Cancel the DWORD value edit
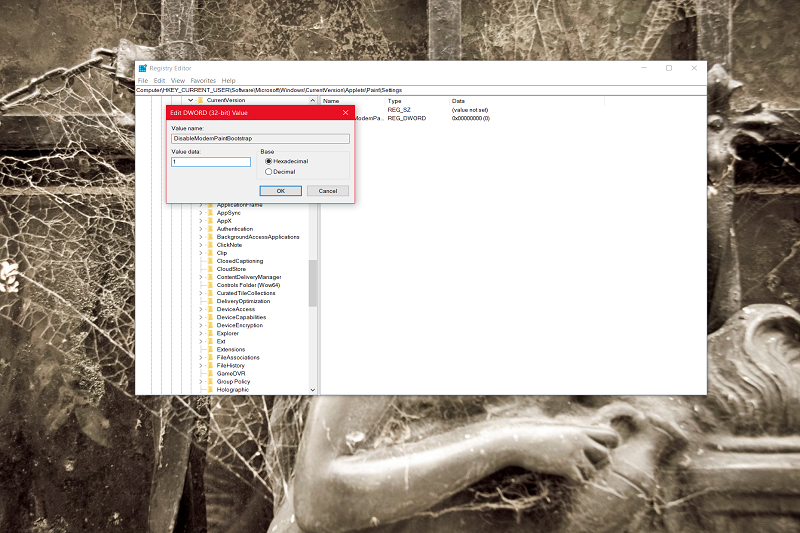 pos(328,191)
